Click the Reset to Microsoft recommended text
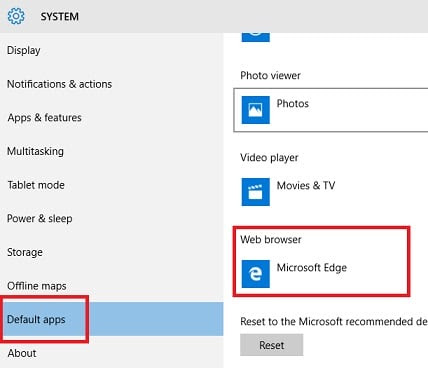The width and height of the screenshot is (428, 368). tap(334, 322)
